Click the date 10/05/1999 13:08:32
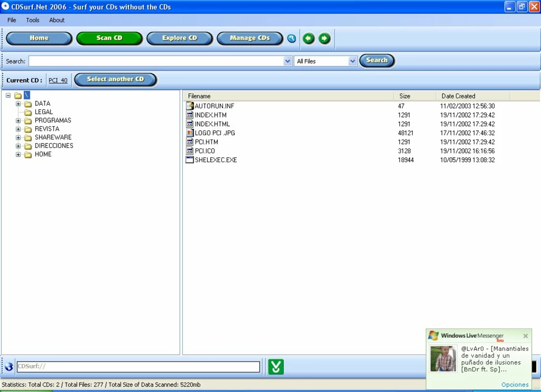Viewport: 541px width, 392px height. (x=467, y=160)
